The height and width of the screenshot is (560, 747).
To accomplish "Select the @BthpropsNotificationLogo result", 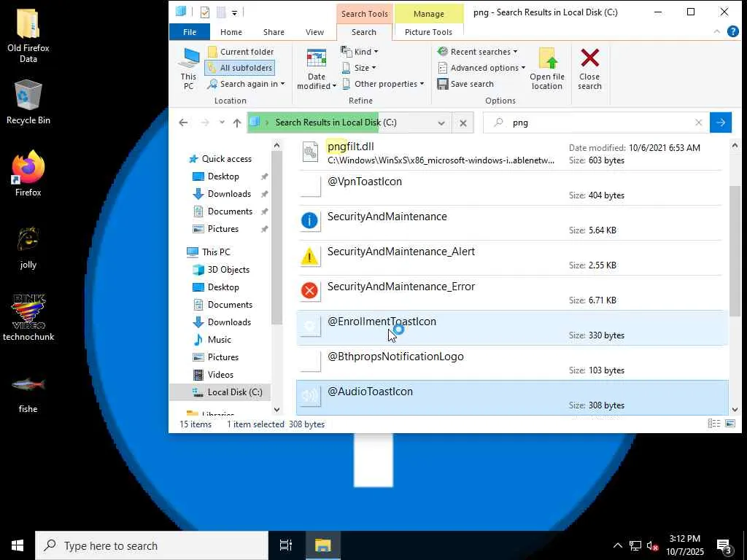I will click(513, 363).
